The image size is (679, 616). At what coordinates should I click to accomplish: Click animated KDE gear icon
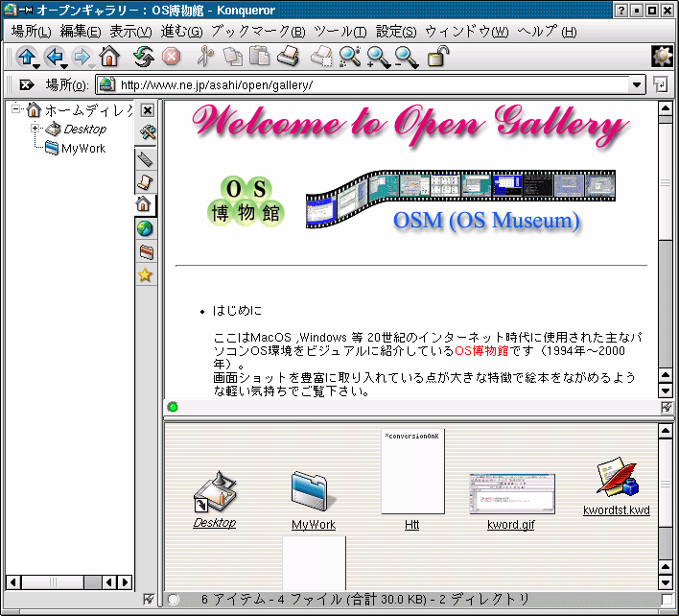[x=662, y=57]
